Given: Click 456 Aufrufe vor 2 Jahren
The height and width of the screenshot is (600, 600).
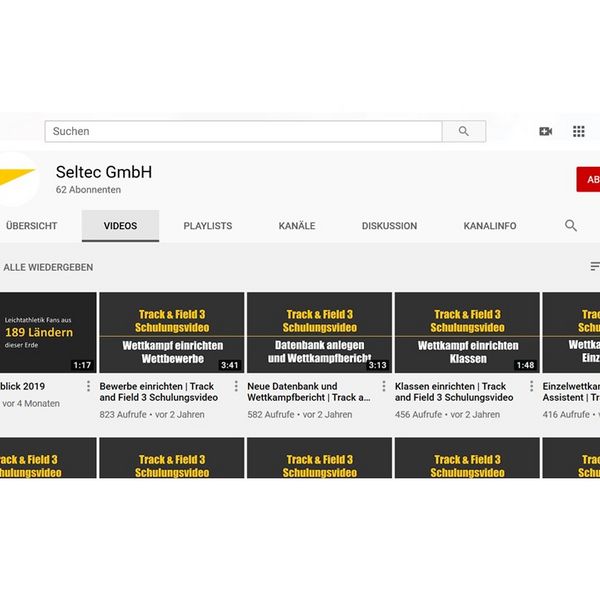Looking at the screenshot, I should tap(447, 414).
